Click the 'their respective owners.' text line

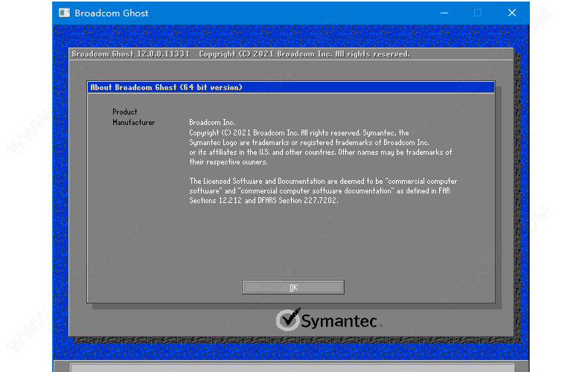[229, 162]
